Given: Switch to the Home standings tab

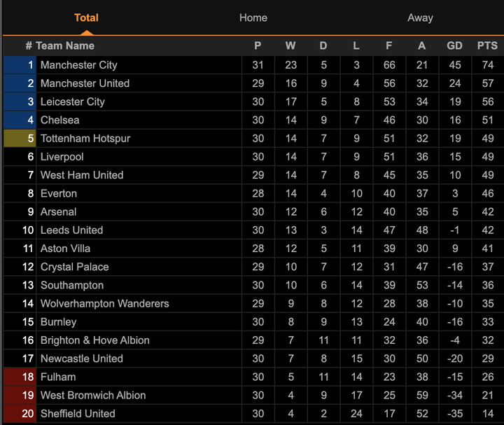Looking at the screenshot, I should [x=253, y=18].
